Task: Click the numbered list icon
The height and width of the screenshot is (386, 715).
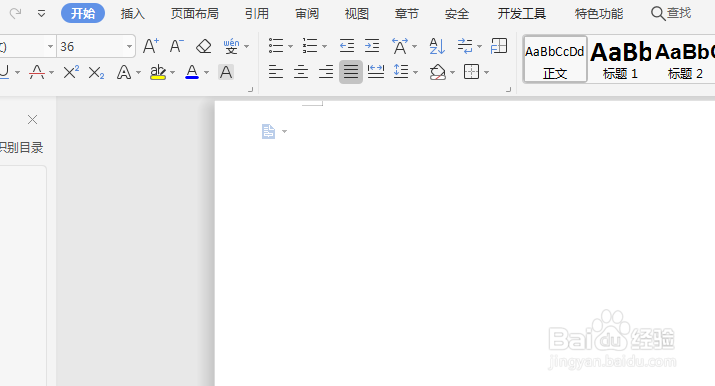Action: (310, 46)
